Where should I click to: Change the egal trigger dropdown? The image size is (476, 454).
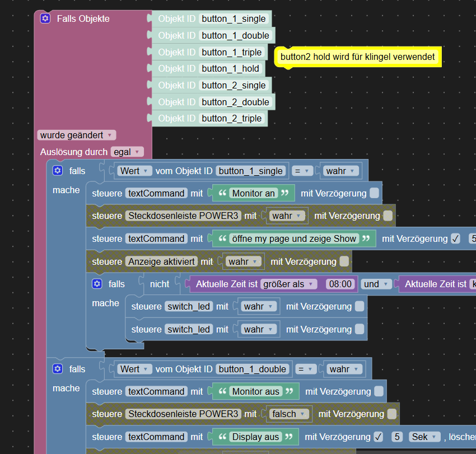tap(126, 151)
